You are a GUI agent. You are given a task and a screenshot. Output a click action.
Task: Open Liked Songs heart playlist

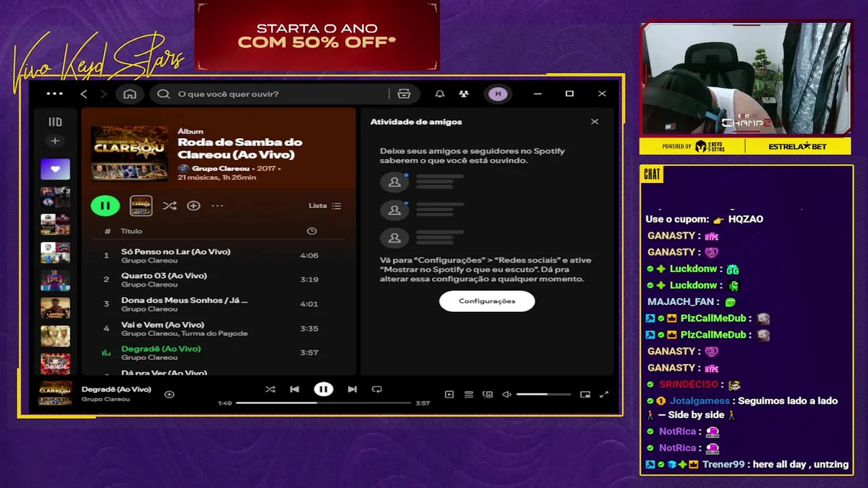55,169
